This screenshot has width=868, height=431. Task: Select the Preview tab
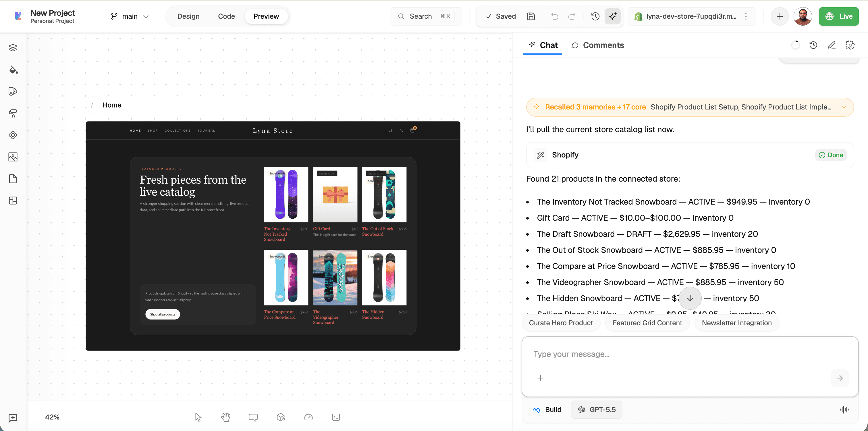click(x=266, y=16)
